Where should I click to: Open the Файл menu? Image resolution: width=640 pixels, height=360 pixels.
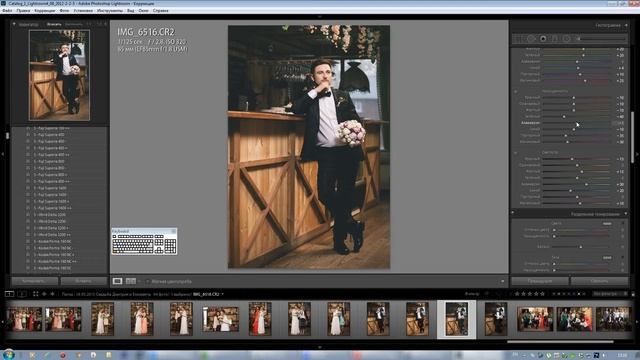click(7, 11)
